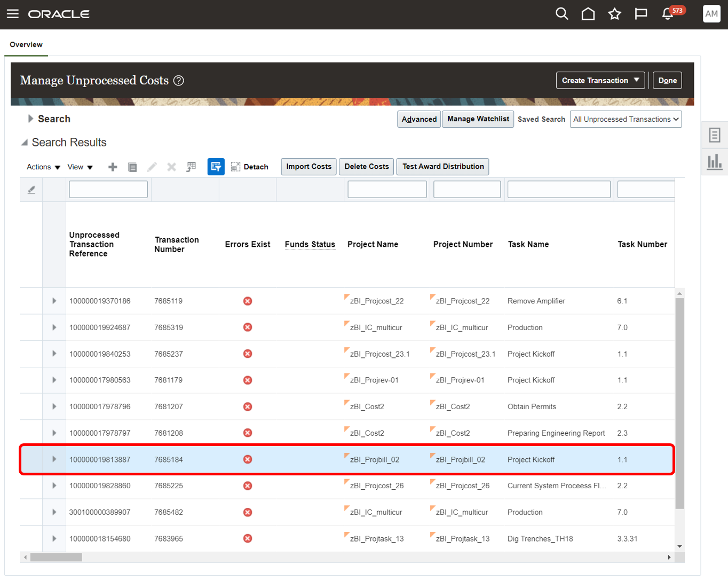This screenshot has height=579, width=728.
Task: Click the Detach table icon
Action: [x=249, y=167]
